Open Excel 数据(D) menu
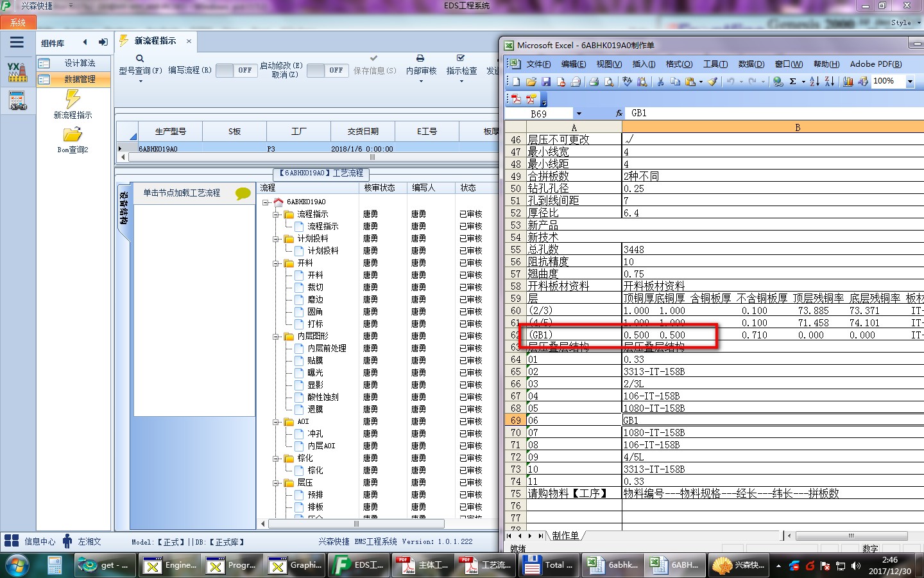 [751, 64]
